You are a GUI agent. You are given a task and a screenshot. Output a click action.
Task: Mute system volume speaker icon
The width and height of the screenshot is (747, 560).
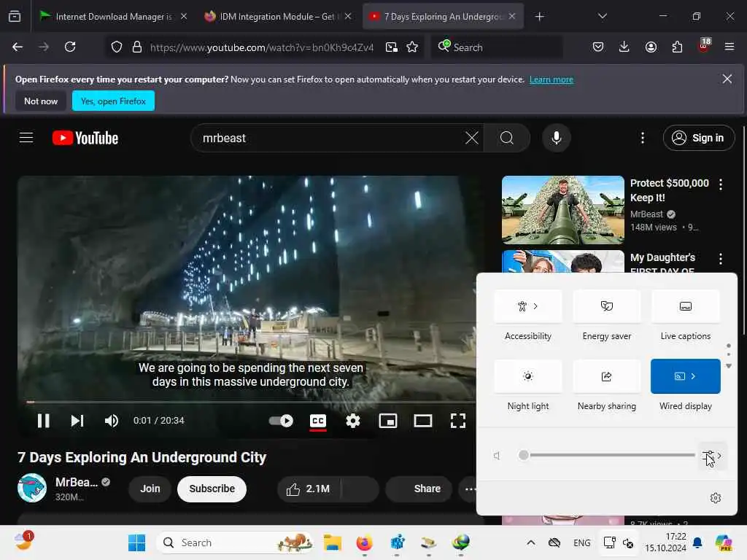pos(497,456)
